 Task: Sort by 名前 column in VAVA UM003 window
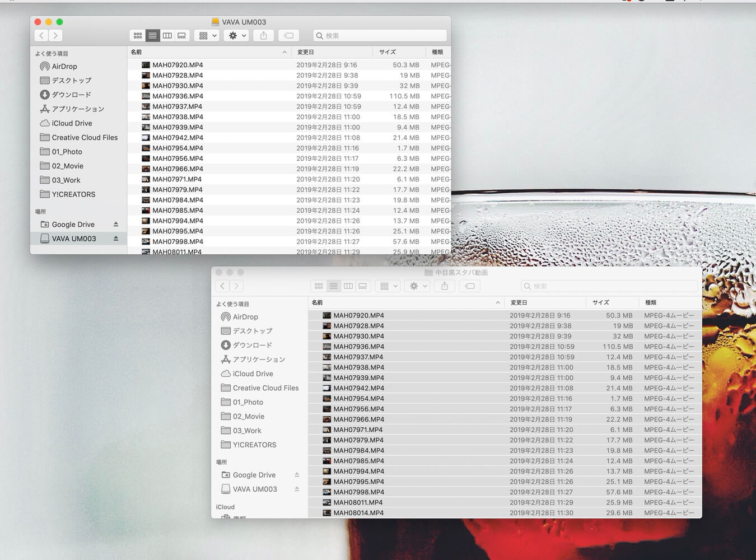pos(209,52)
